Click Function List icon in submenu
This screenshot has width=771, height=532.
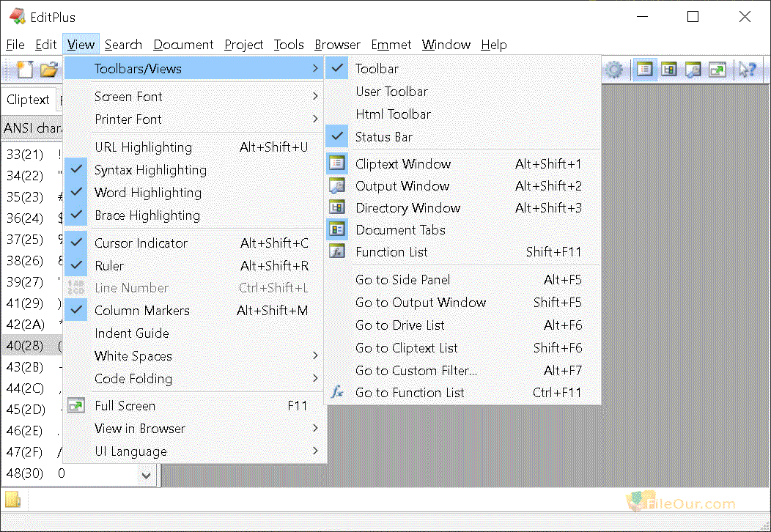point(337,252)
